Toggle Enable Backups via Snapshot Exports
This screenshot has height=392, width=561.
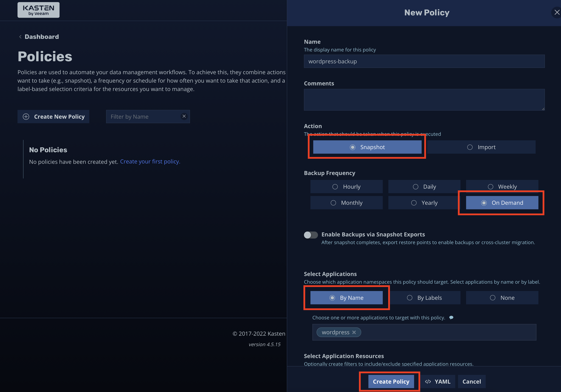click(x=311, y=235)
